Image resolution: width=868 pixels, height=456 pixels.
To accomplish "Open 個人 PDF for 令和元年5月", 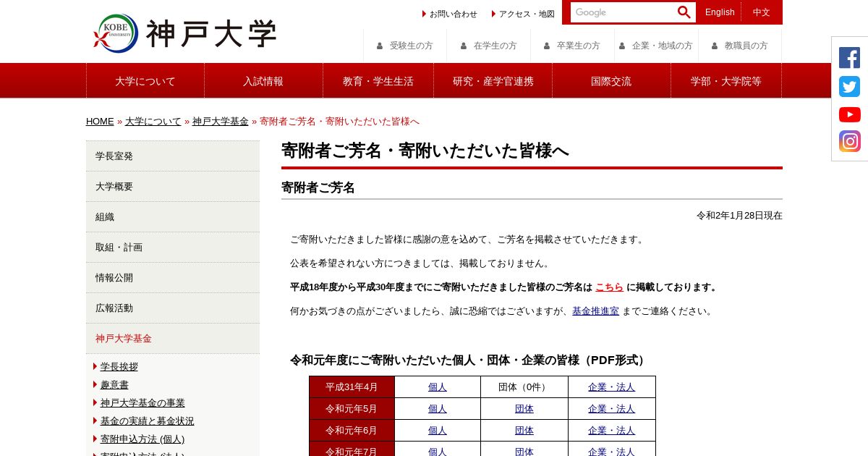I will tap(438, 408).
